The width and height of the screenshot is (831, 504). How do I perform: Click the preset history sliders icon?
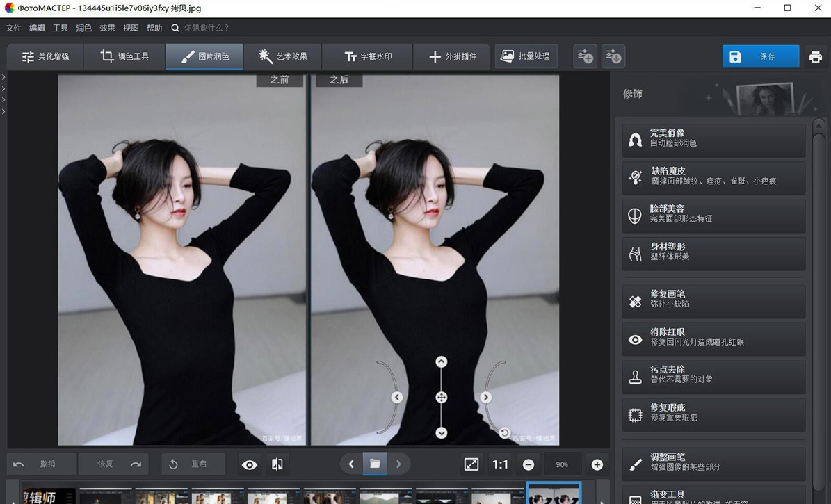[x=613, y=57]
